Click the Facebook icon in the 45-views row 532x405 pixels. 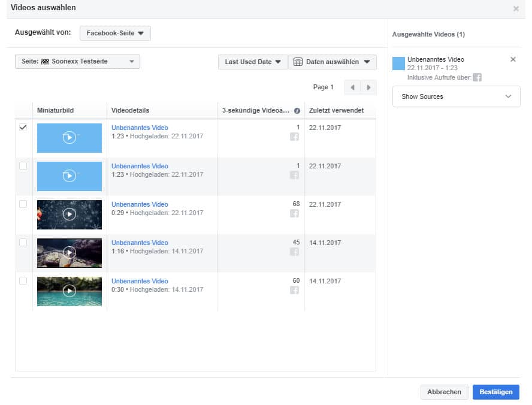[x=295, y=252]
